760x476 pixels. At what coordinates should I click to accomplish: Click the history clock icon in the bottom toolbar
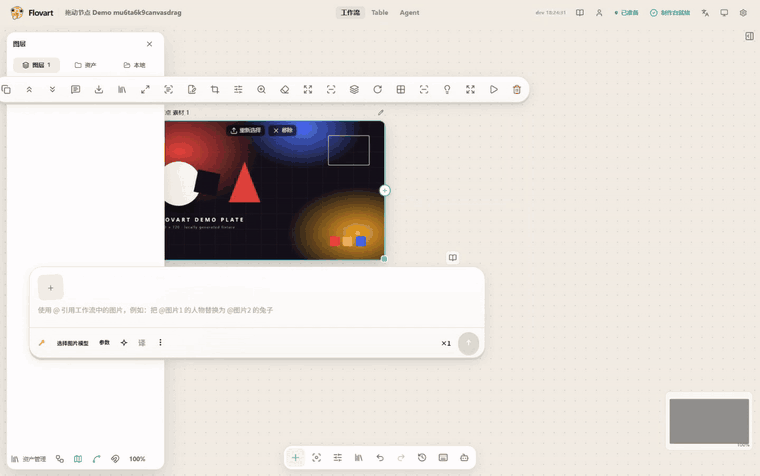coord(422,458)
